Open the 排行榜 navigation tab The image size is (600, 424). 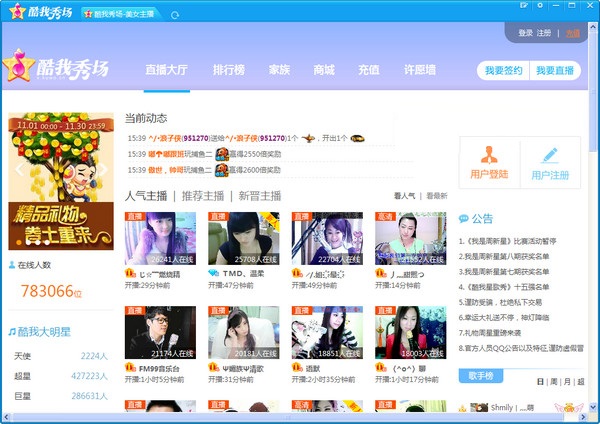pos(229,70)
